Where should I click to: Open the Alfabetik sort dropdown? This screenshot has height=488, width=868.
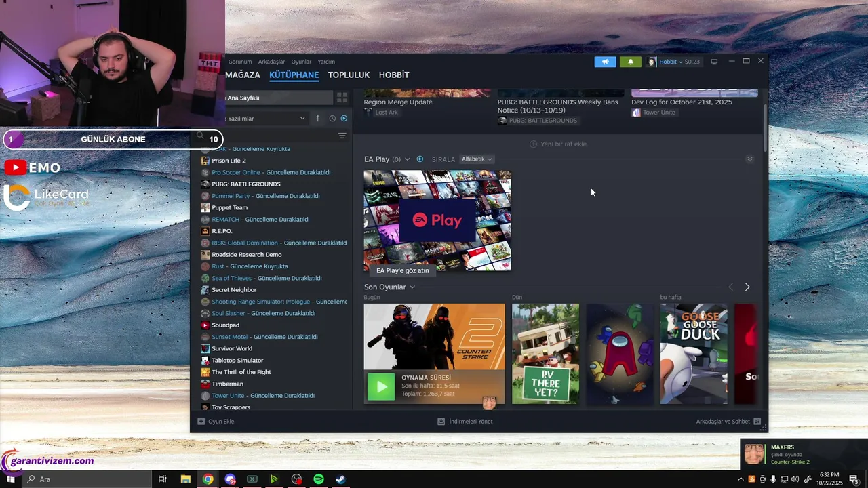point(477,159)
